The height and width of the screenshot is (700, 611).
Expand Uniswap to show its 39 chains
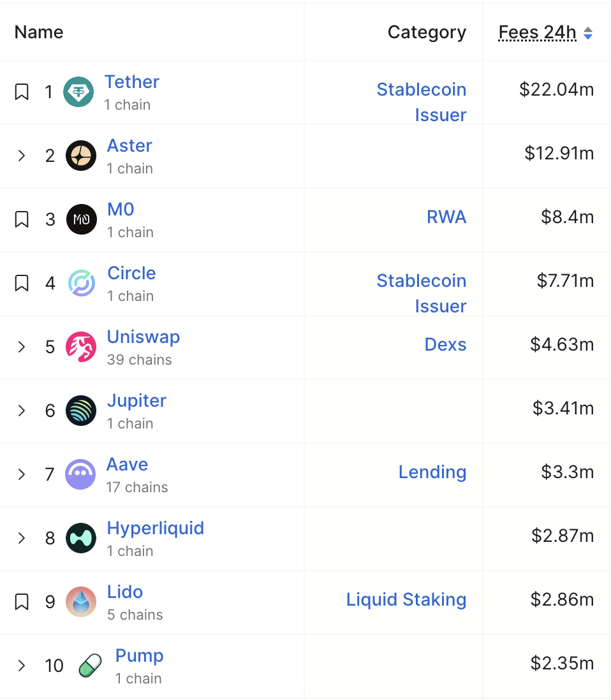[x=21, y=347]
